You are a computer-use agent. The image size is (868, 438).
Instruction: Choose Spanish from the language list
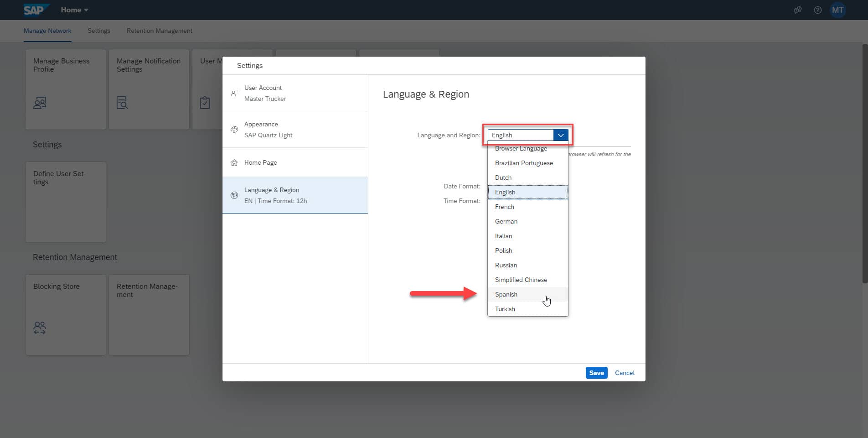[528, 294]
